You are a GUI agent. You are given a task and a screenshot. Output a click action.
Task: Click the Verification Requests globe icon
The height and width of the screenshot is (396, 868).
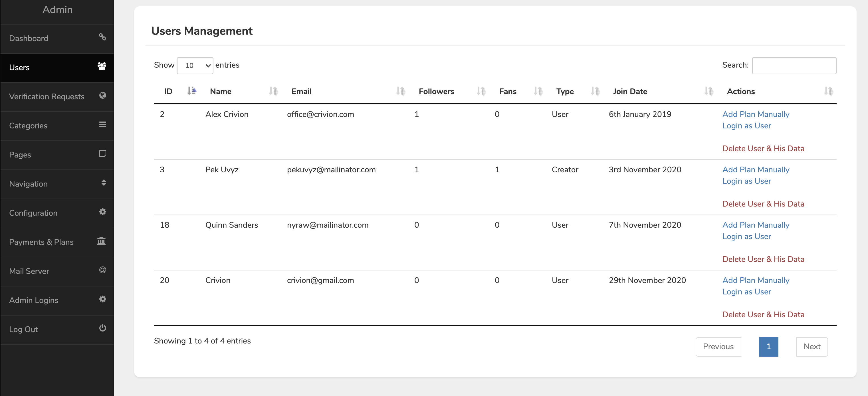[103, 95]
